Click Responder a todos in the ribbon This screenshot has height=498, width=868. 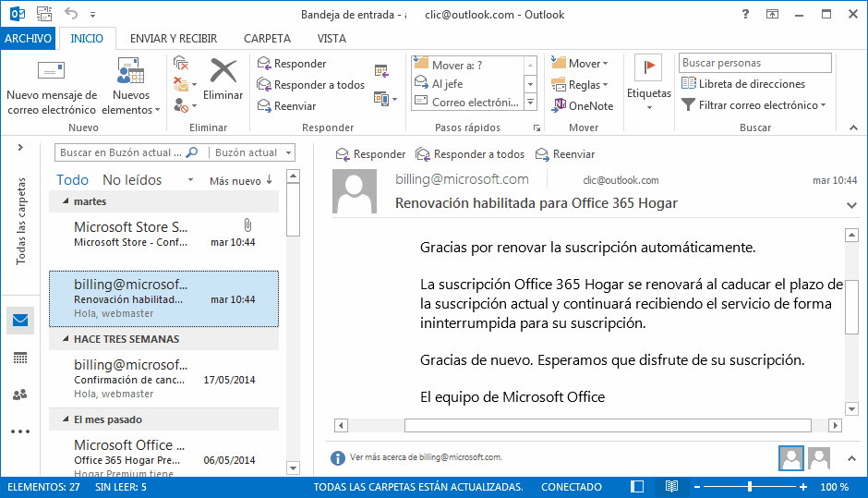tap(311, 85)
